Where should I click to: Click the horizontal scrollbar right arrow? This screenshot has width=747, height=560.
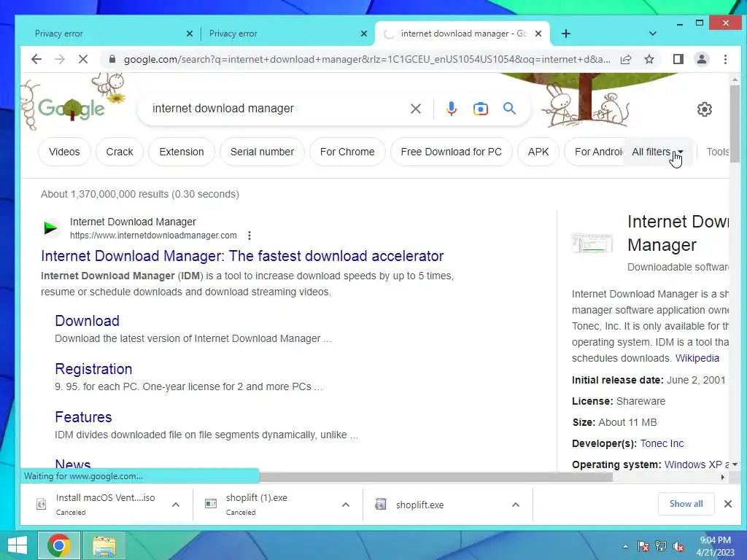coord(723,477)
